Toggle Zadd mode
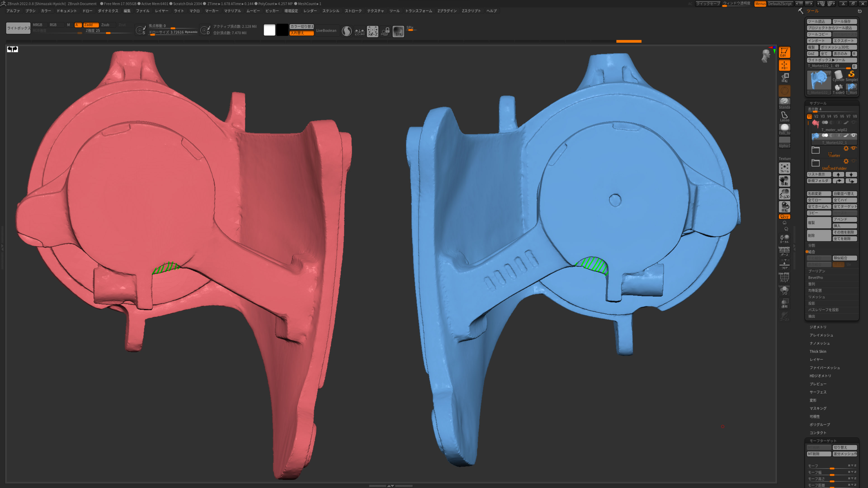This screenshot has height=488, width=868. point(90,25)
